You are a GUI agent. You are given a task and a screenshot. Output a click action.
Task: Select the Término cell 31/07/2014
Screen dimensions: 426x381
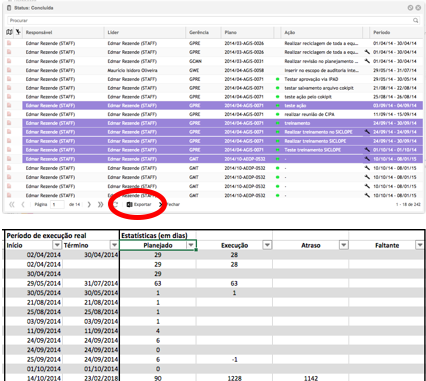pyautogui.click(x=91, y=283)
